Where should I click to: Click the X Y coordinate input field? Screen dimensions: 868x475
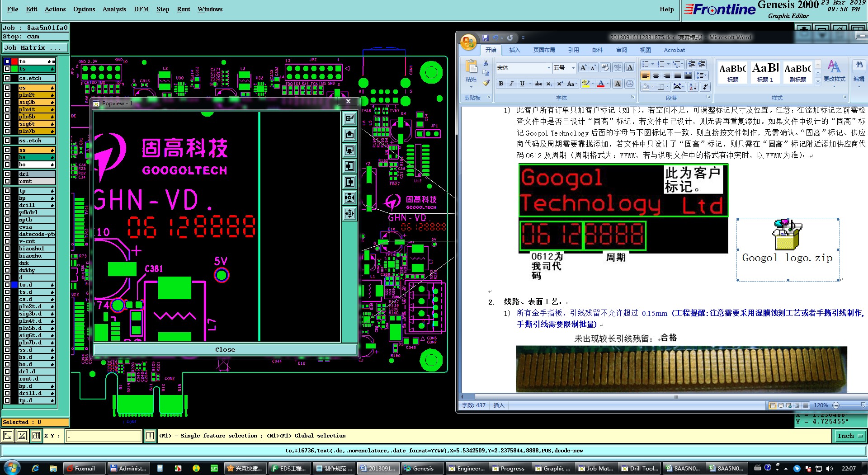(104, 436)
